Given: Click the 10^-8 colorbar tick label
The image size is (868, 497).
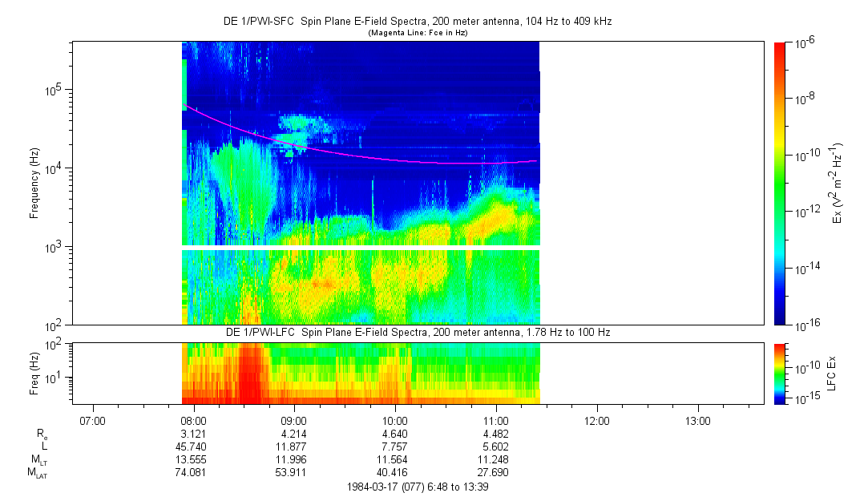Looking at the screenshot, I should pos(804,100).
